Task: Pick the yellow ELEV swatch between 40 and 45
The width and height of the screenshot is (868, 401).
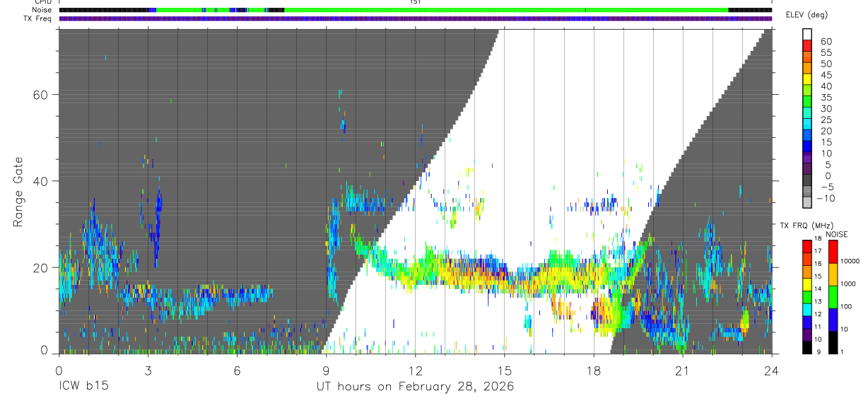Action: click(807, 80)
